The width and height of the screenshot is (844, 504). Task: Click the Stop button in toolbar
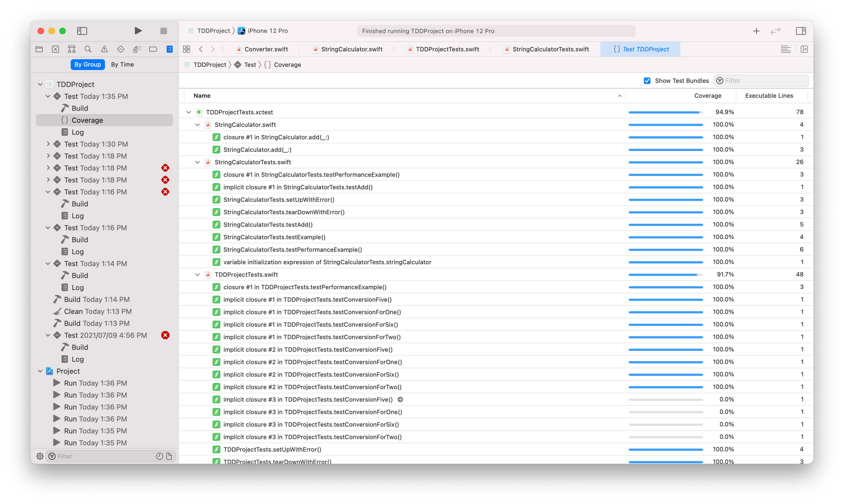[x=164, y=31]
